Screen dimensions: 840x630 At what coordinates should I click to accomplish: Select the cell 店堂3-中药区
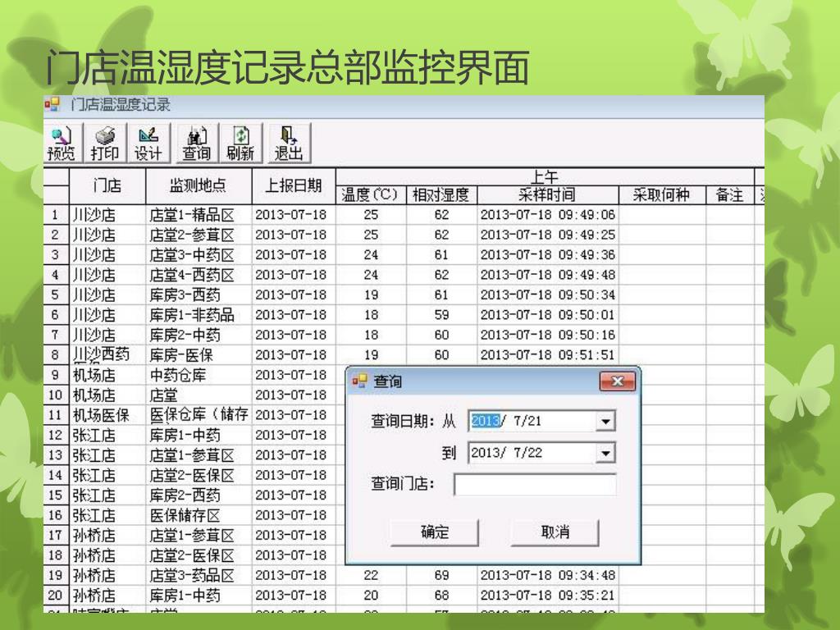point(199,255)
